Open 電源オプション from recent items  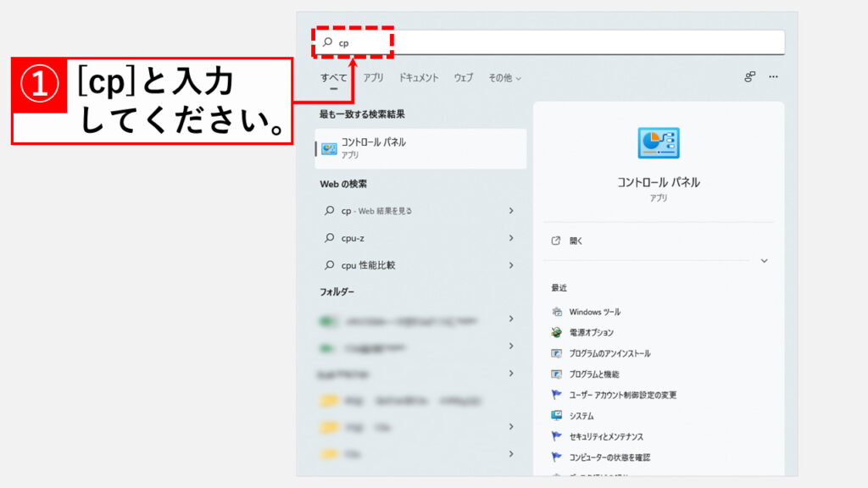591,333
